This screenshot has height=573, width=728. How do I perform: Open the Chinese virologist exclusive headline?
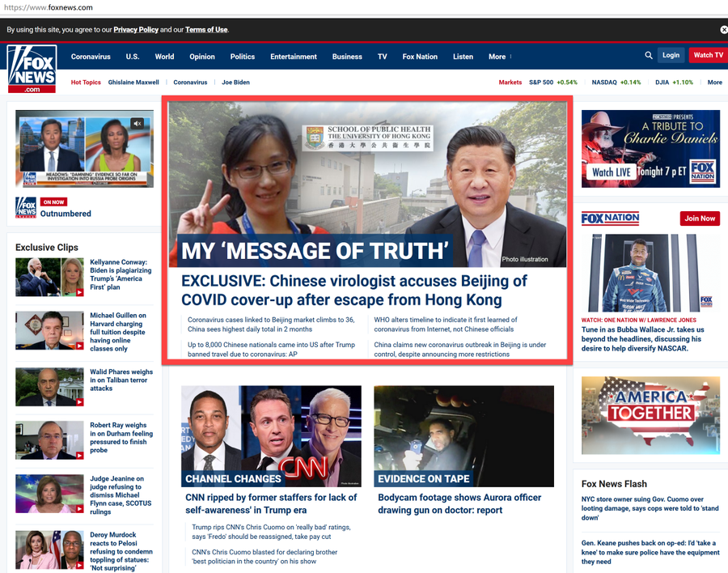coord(353,291)
